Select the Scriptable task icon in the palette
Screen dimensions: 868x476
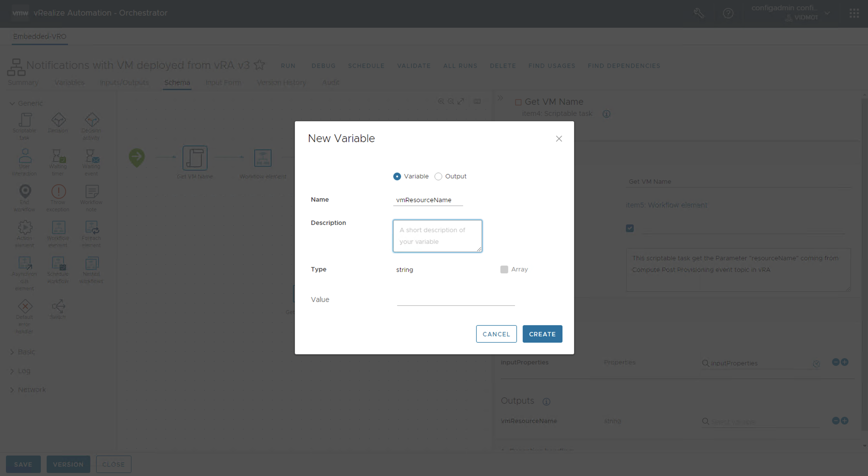(x=24, y=120)
